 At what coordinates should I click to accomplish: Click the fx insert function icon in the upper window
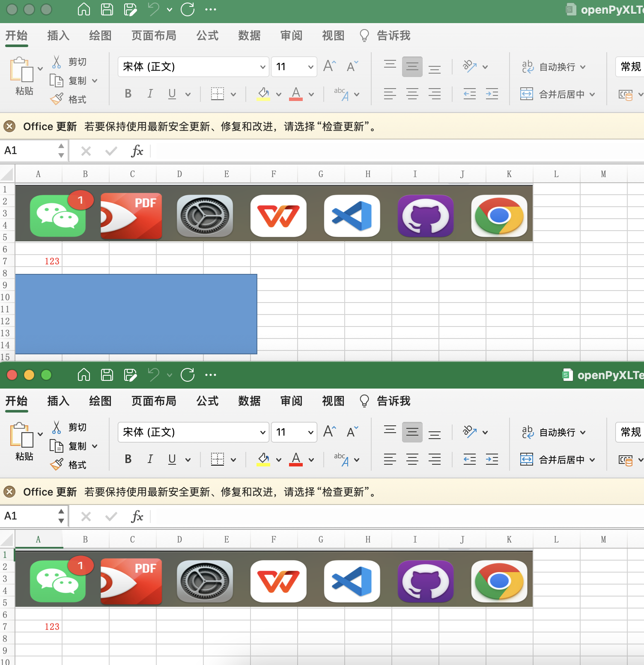(x=137, y=151)
